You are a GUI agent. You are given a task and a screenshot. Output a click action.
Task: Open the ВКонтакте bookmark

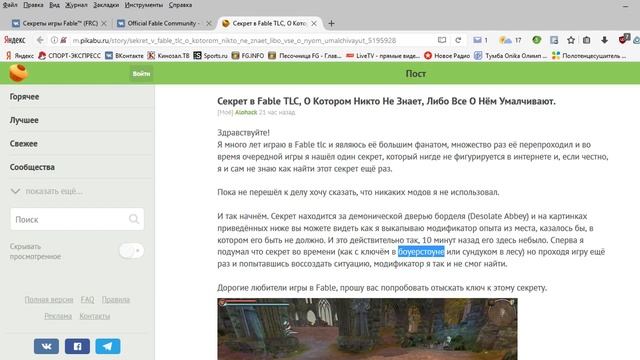[124, 56]
